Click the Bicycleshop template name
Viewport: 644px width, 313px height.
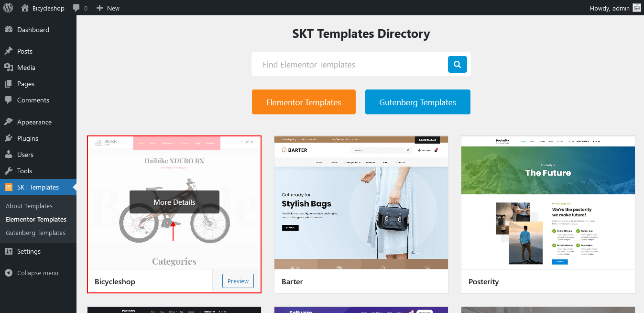(x=115, y=281)
